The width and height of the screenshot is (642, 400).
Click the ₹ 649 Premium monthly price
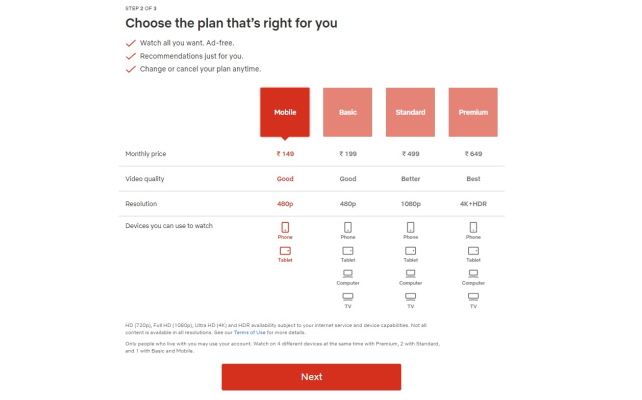(473, 154)
